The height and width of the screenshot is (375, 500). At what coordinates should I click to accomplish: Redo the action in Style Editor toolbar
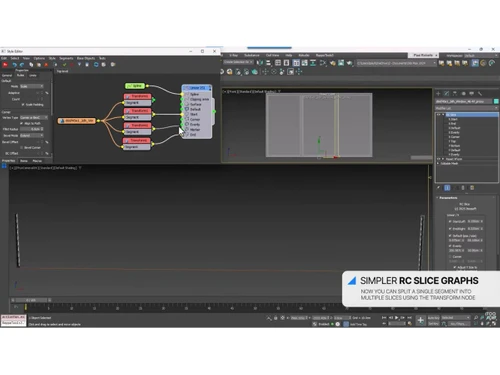pyautogui.click(x=22, y=65)
